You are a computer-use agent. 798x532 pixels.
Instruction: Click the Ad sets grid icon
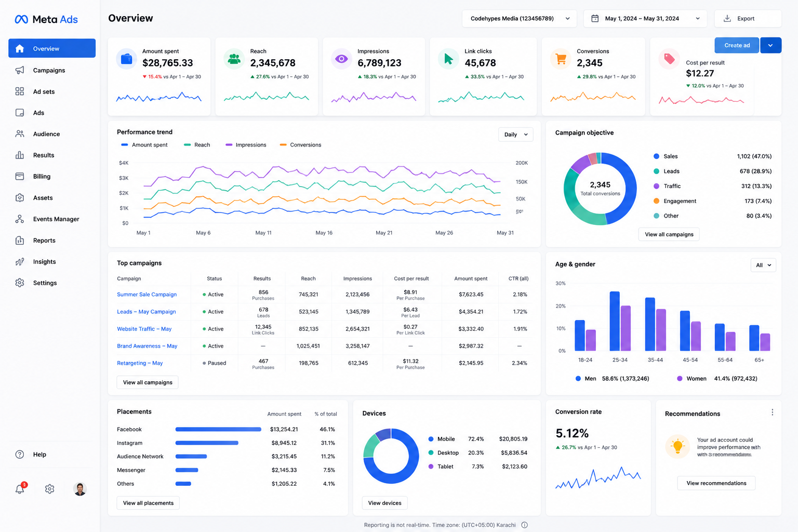20,91
